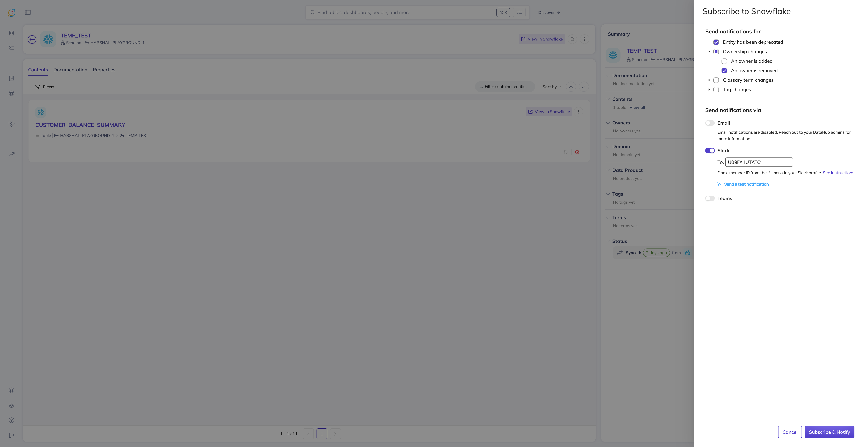This screenshot has height=447, width=868.
Task: Enable the Teams notifications toggle
Action: coord(710,198)
